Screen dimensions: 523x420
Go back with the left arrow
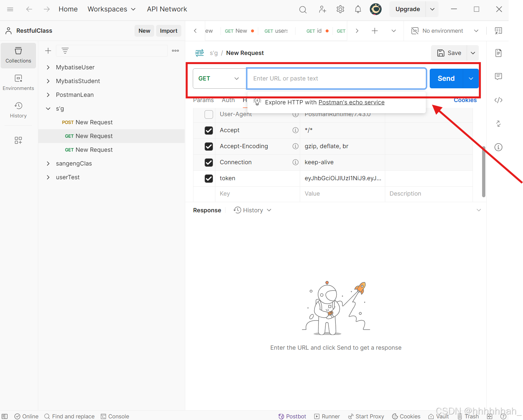[29, 9]
